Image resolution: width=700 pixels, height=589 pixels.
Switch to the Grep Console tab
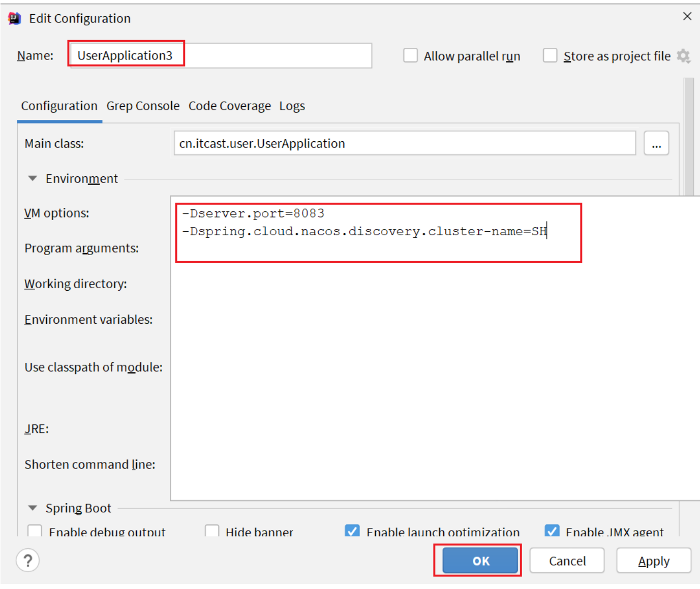[x=142, y=106]
